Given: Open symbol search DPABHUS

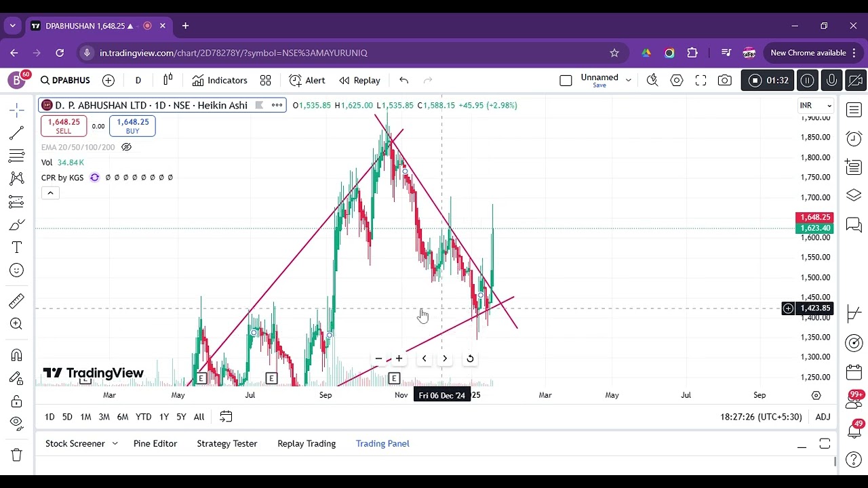Looking at the screenshot, I should pos(65,80).
